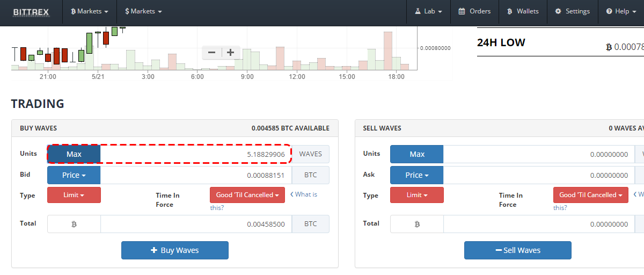Open the Price dropdown for Bid

coord(74,175)
